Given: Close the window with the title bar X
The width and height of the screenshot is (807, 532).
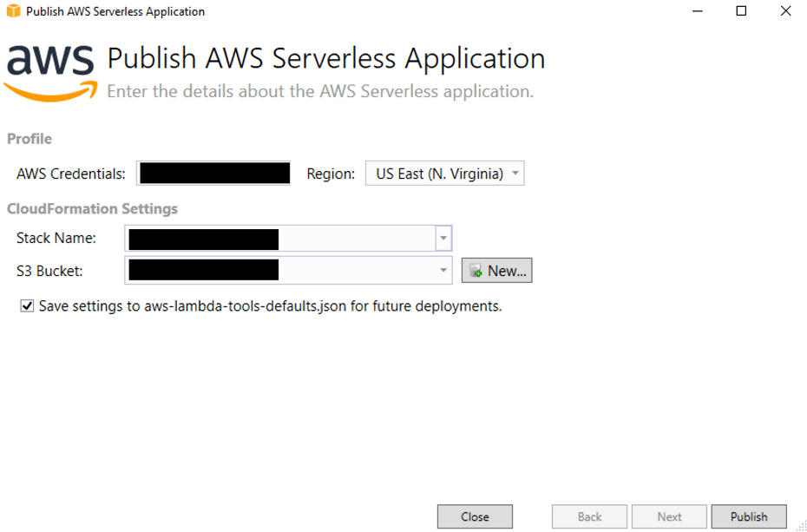Looking at the screenshot, I should click(785, 10).
